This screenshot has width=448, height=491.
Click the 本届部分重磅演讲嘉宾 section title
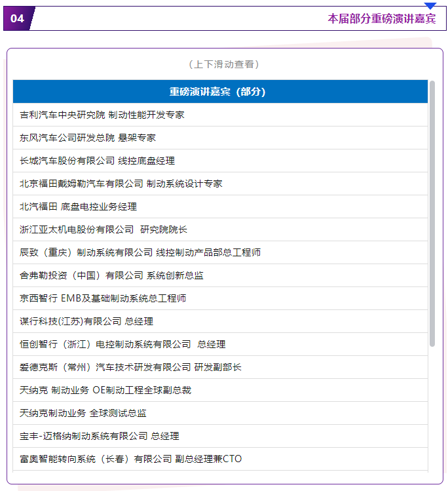click(x=381, y=18)
